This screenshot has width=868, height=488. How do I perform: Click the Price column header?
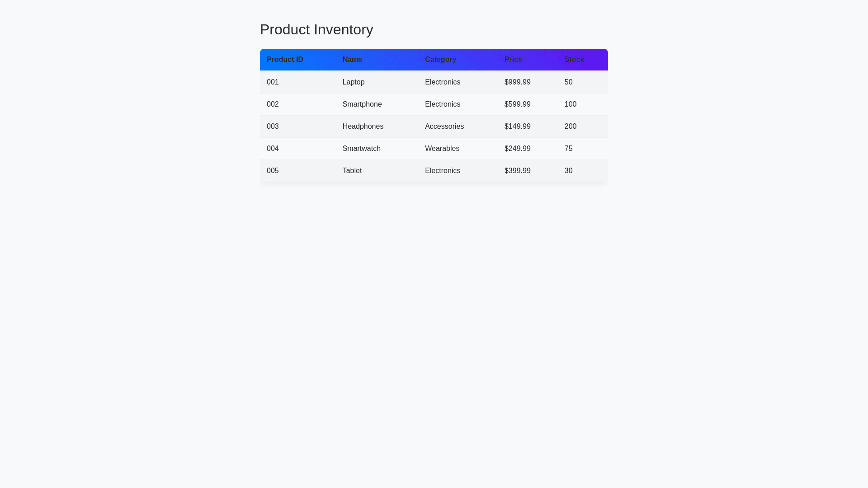[513, 60]
